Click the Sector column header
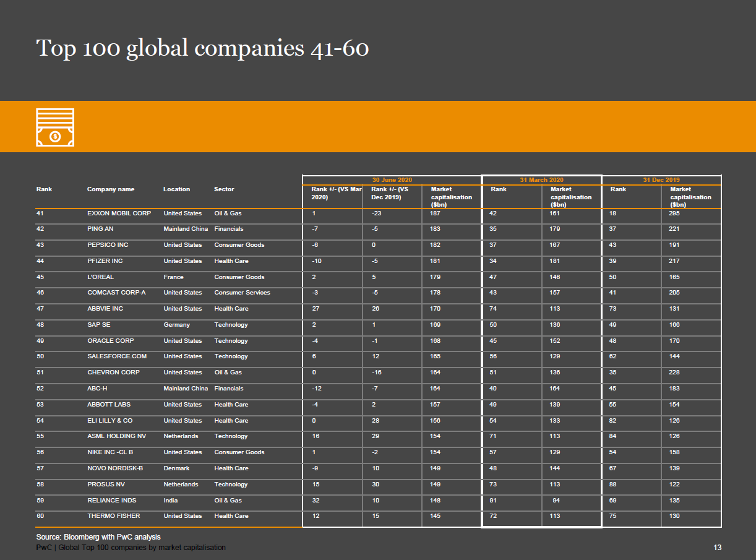 tap(224, 189)
